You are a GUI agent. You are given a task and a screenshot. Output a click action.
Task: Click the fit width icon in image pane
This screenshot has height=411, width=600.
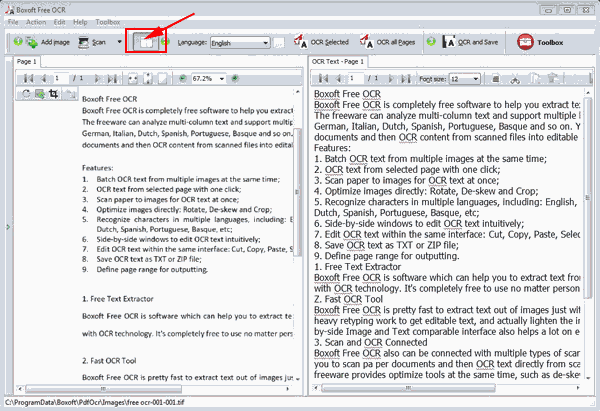click(132, 78)
